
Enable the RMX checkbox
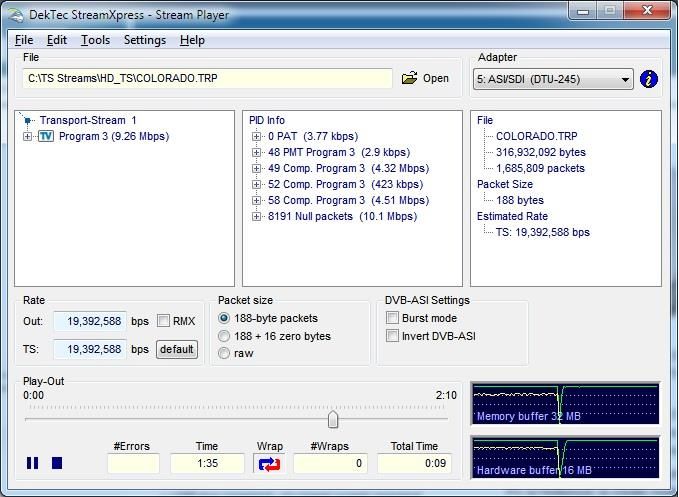(x=163, y=321)
